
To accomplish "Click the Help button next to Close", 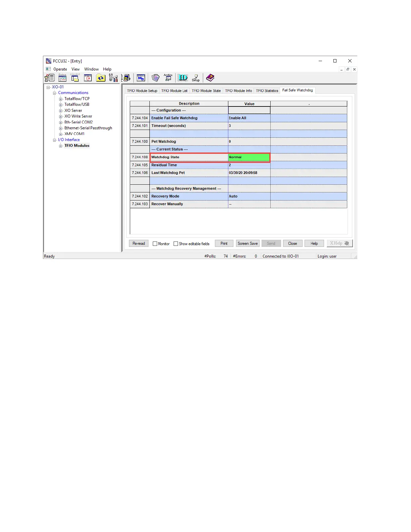I will (314, 243).
